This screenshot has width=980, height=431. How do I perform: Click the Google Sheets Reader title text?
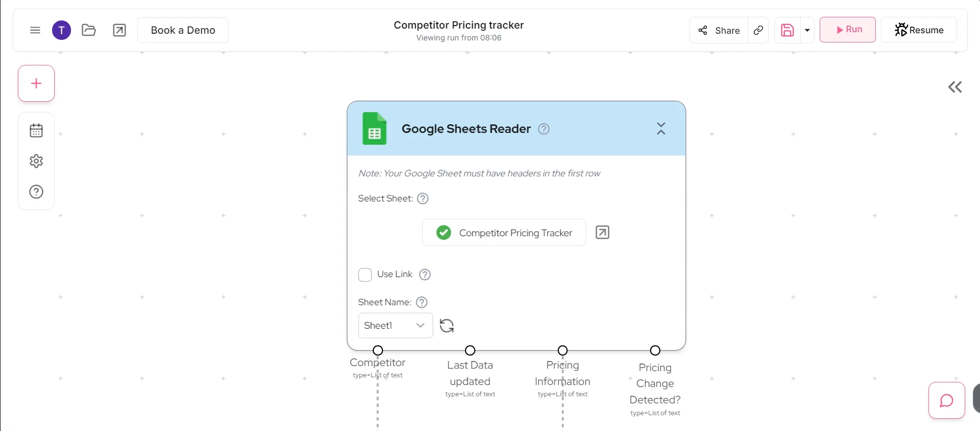pyautogui.click(x=466, y=129)
